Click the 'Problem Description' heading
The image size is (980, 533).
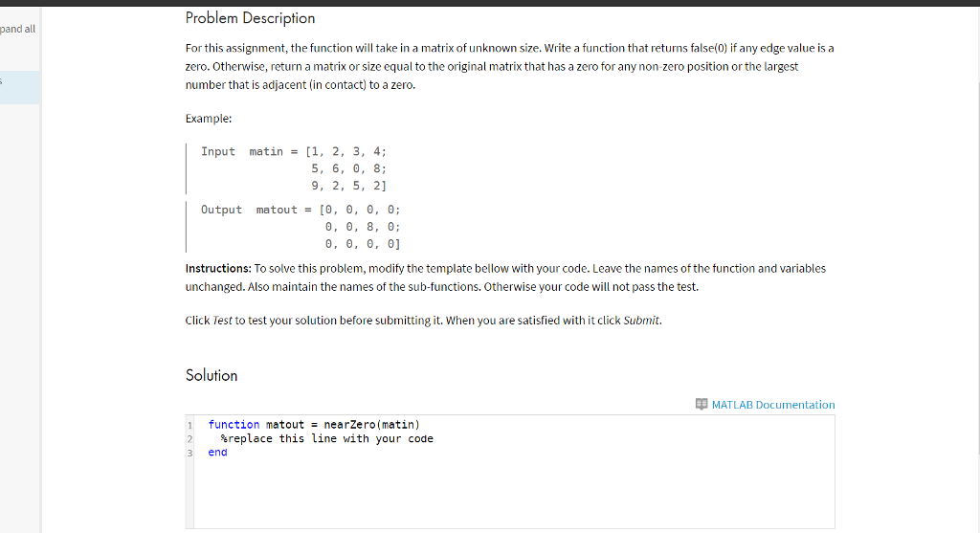(250, 18)
